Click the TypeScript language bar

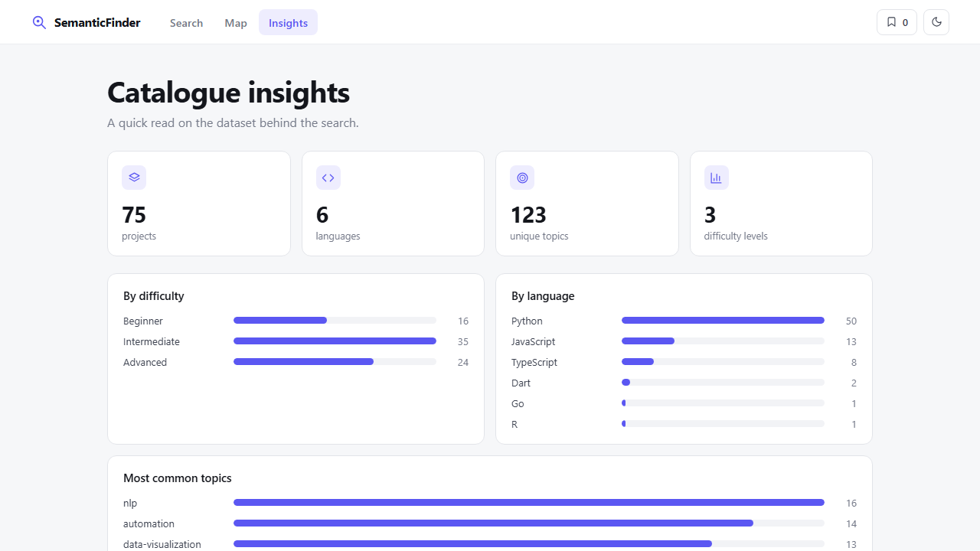coord(723,362)
